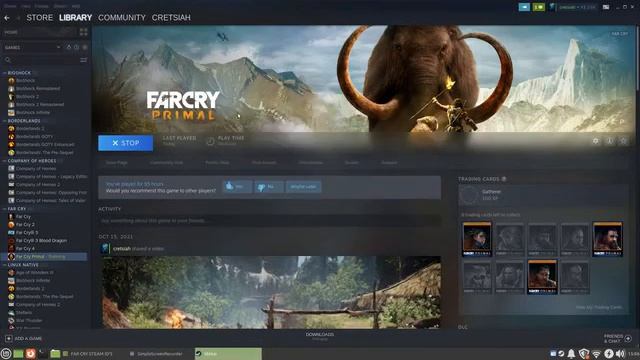Click the shield icon in system tray
Viewport: 640px width, 360px height.
584,353
